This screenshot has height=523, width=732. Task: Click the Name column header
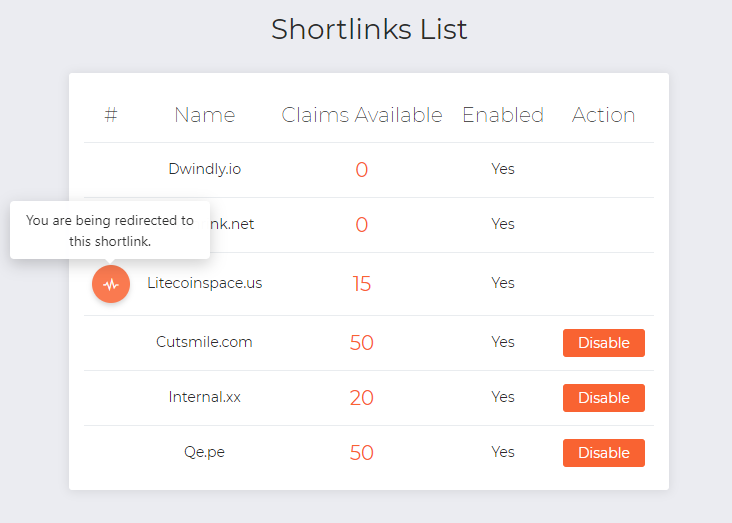pos(204,115)
